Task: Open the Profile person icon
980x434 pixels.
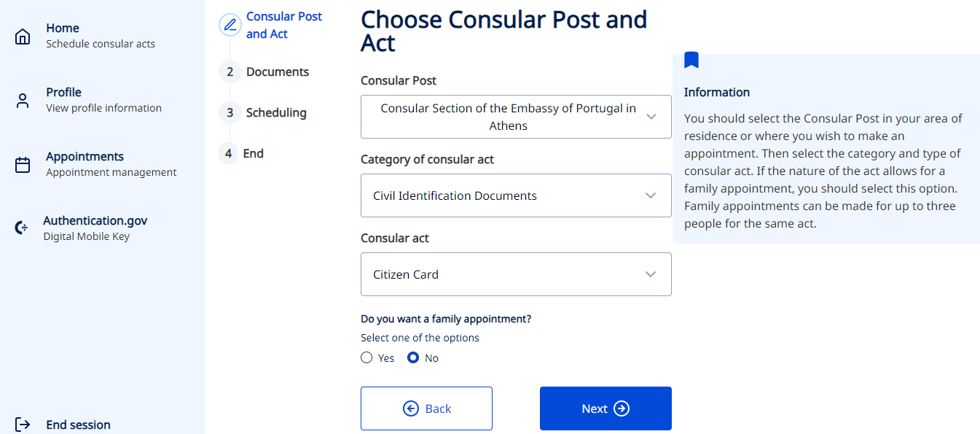Action: click(23, 101)
